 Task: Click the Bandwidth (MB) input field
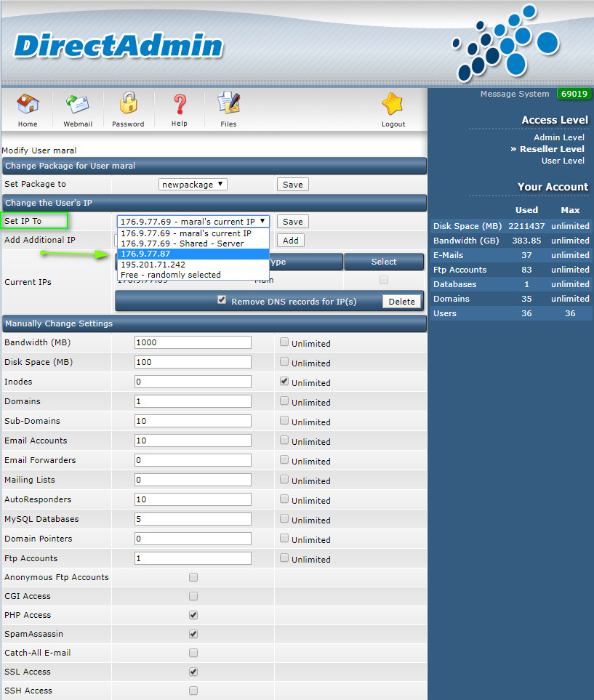[193, 342]
